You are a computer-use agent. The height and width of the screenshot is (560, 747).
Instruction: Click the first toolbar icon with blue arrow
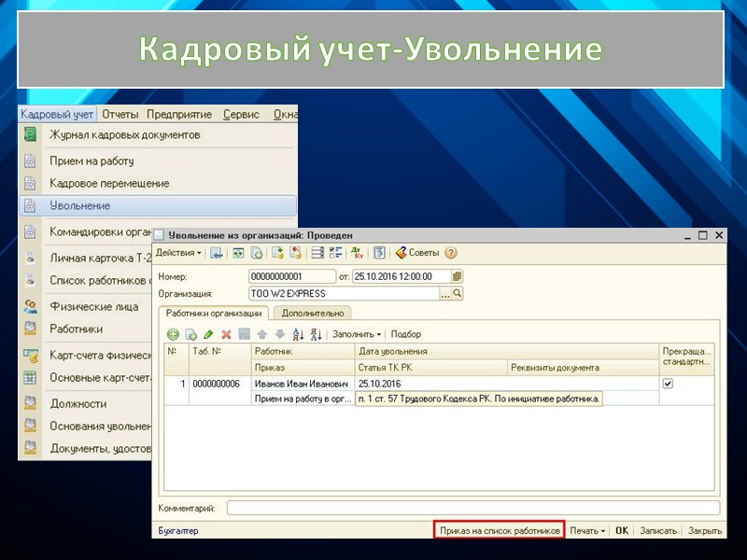point(217,253)
